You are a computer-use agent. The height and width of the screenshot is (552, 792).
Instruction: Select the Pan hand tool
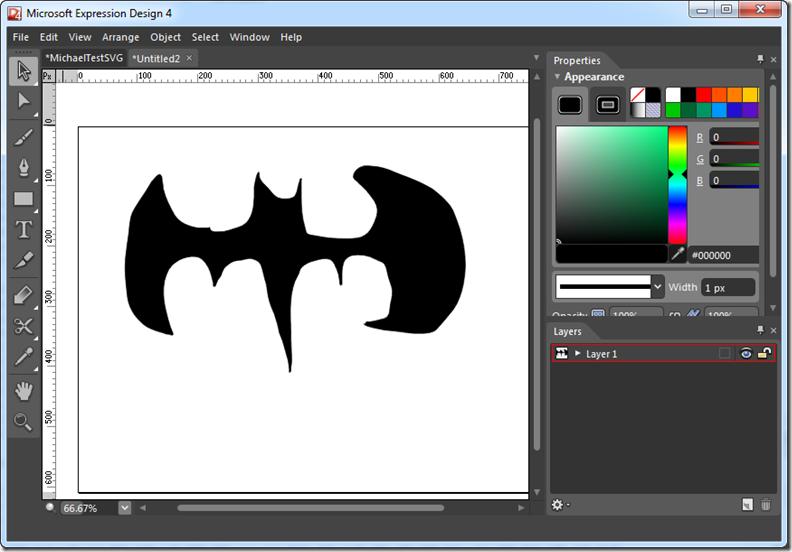pos(23,391)
